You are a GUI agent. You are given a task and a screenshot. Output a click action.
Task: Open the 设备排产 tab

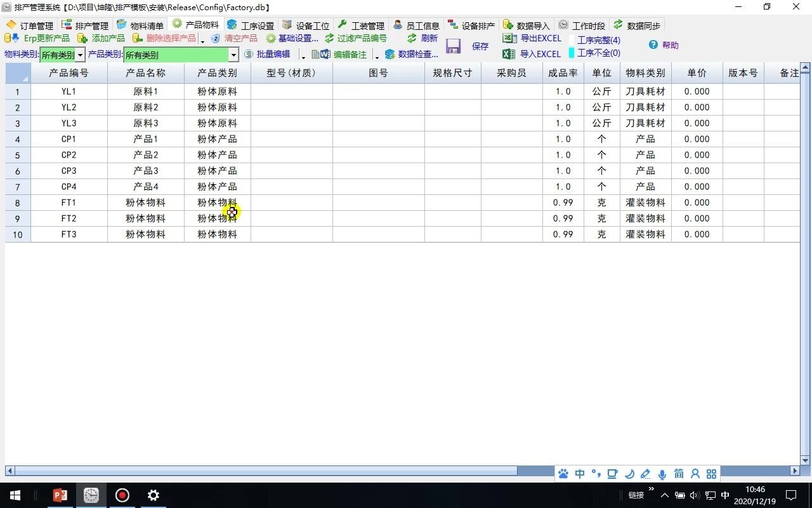tap(471, 25)
